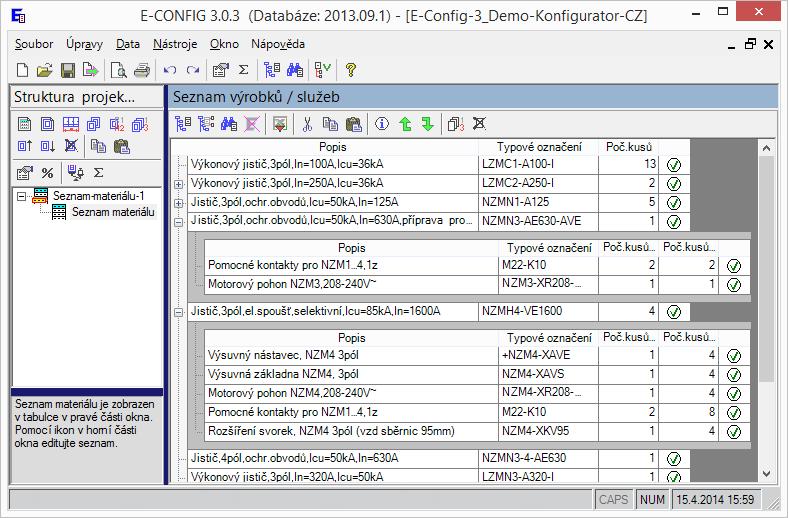Click the crossed-out delete icon in list toolbar
Screen dimensions: 788x518
(479, 124)
